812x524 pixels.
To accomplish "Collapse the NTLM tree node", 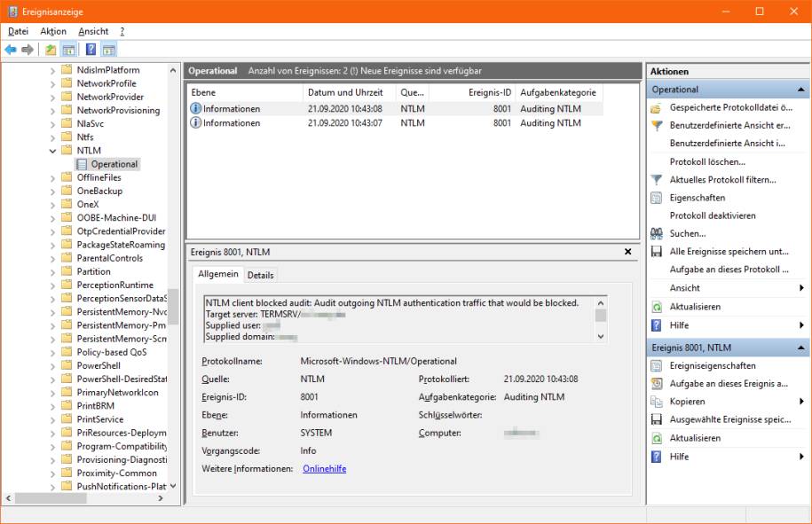I will (x=52, y=151).
